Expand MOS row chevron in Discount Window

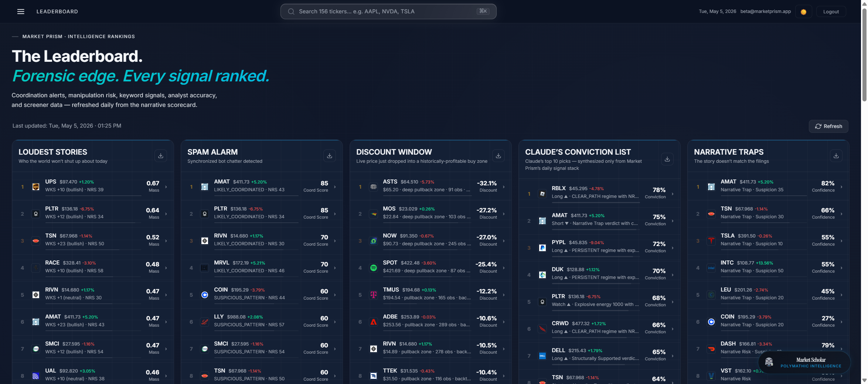tap(504, 214)
